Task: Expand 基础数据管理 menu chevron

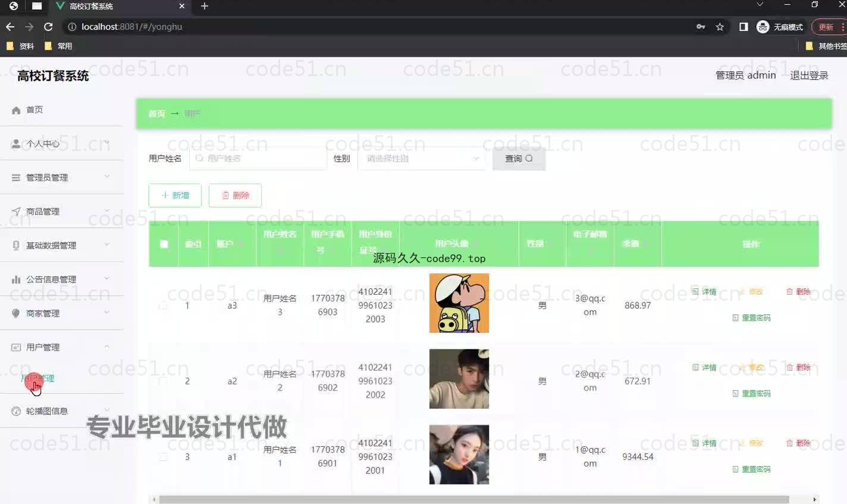Action: (x=107, y=244)
